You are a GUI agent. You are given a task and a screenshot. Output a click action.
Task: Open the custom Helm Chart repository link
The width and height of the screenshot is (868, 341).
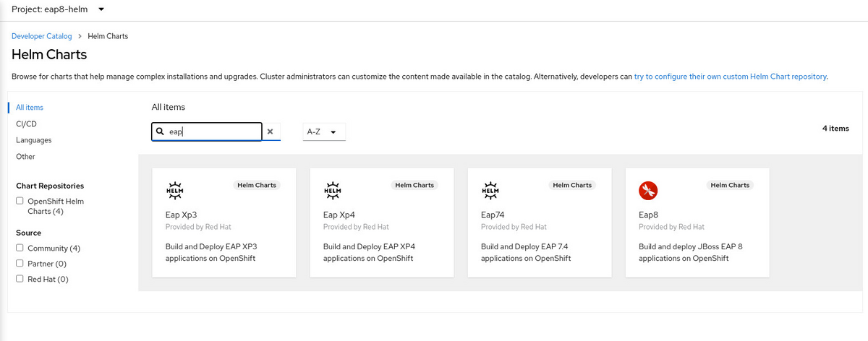[731, 76]
